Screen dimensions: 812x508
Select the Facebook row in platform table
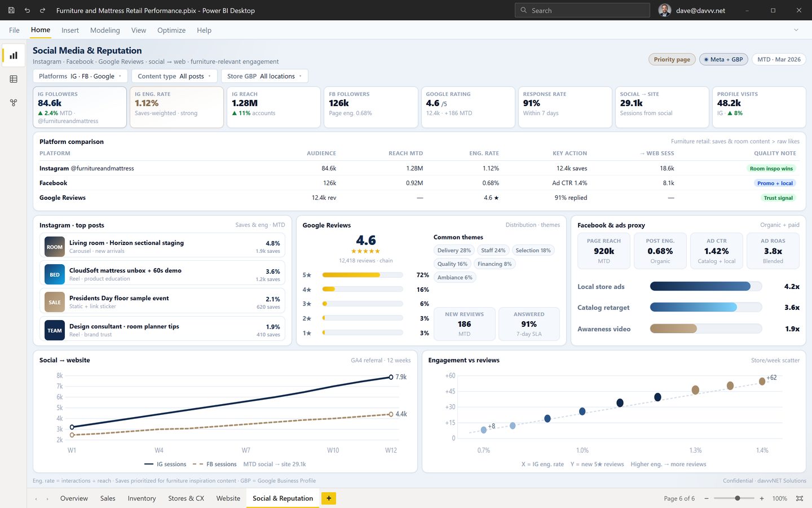point(419,183)
